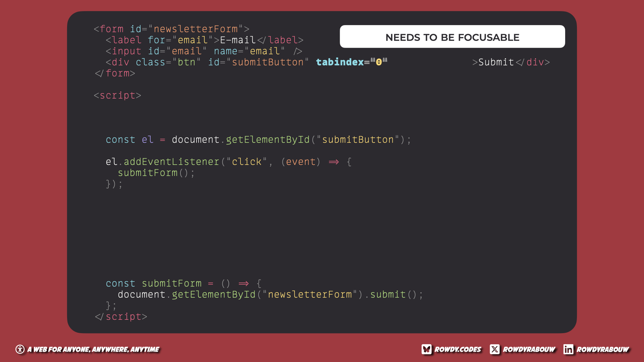Click the opening script tag
This screenshot has height=362, width=644.
(x=117, y=95)
